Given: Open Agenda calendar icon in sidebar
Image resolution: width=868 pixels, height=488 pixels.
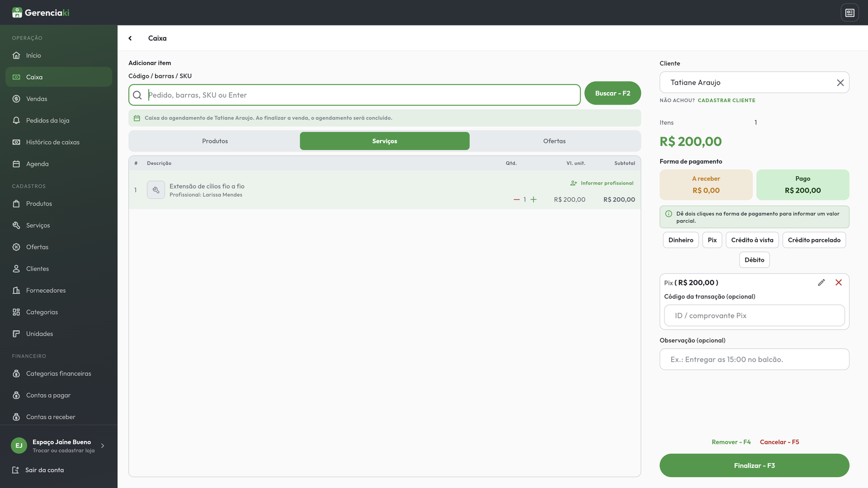Looking at the screenshot, I should point(16,164).
